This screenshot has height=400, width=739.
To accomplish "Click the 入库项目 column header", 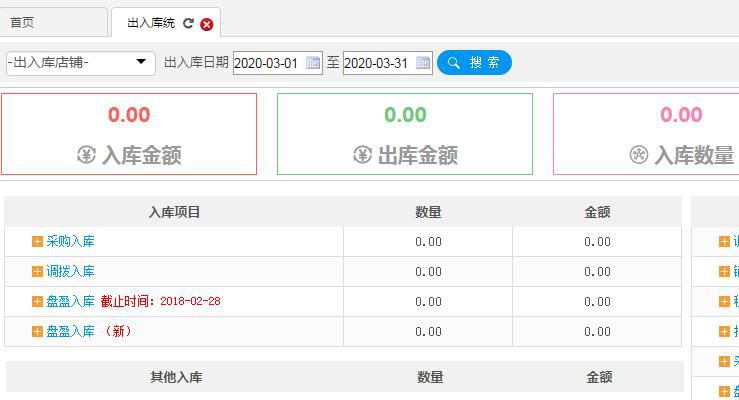I will click(174, 212).
